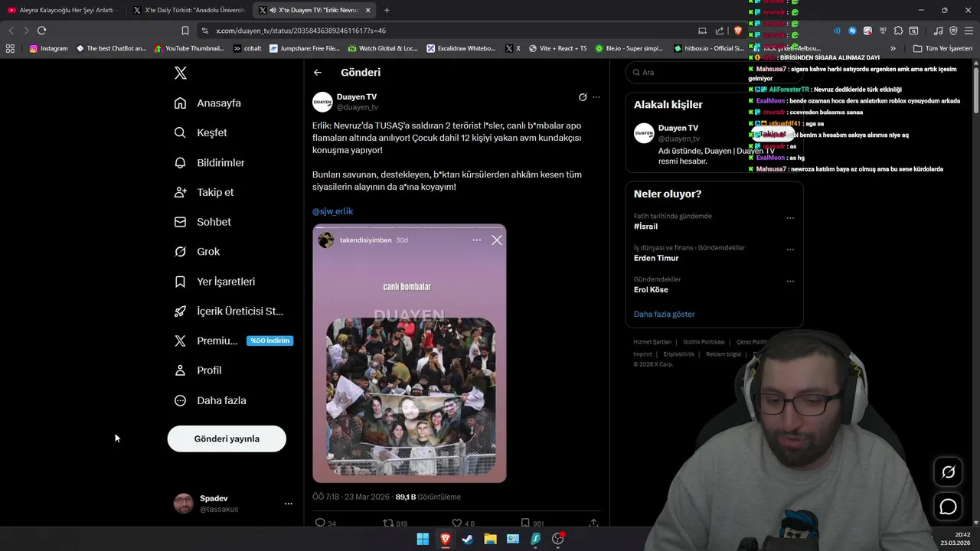
Task: Open Brave Shields lion icon
Action: [738, 31]
